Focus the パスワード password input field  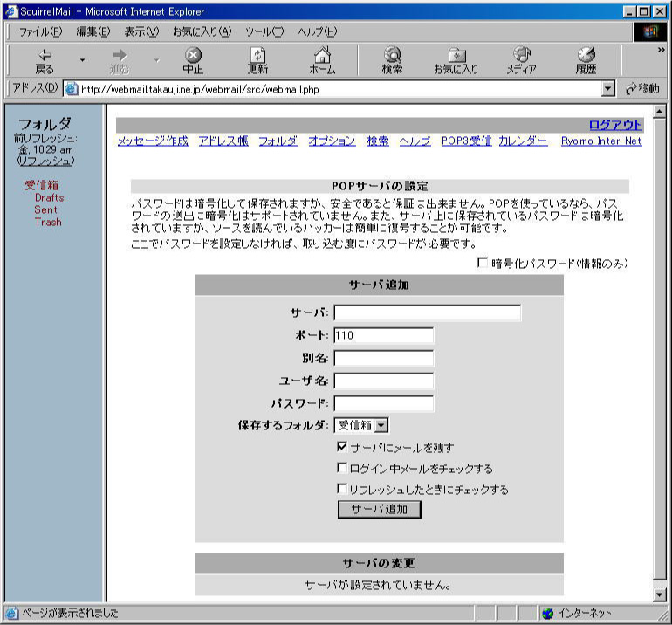click(384, 404)
